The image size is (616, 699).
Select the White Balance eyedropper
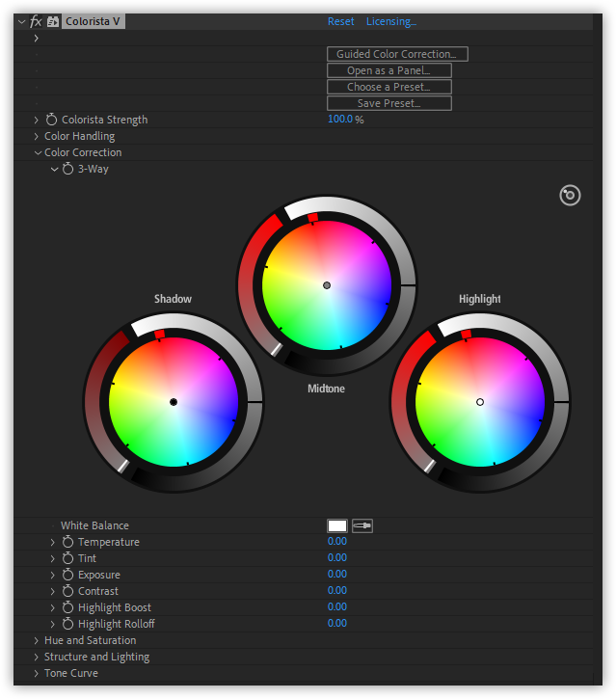click(362, 526)
